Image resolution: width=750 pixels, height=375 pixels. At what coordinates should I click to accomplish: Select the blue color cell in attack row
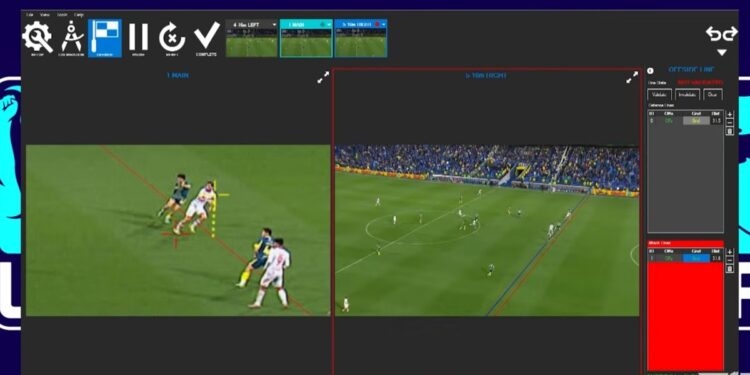pos(696,258)
